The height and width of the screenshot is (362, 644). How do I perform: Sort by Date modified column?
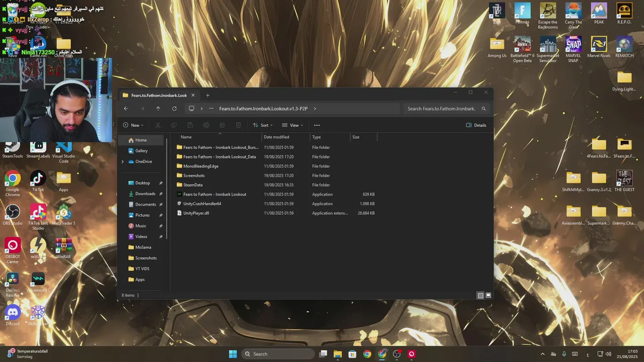[x=286, y=137]
